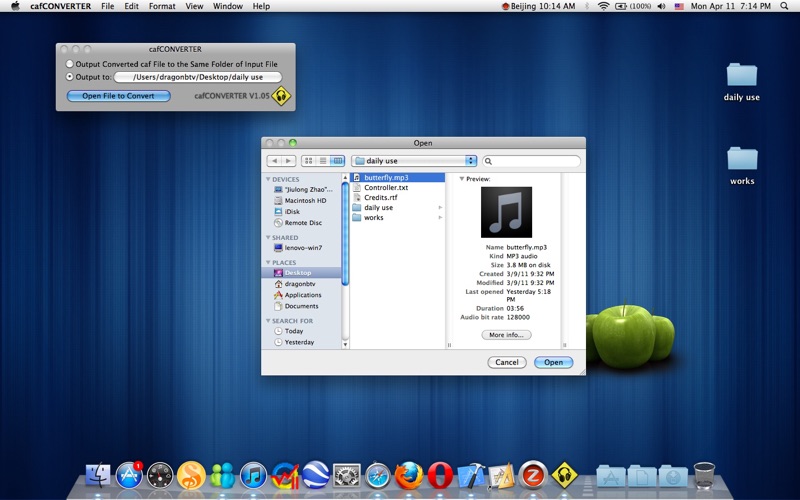Go back in the Open dialog
Screen dimensions: 800x500
pos(274,161)
